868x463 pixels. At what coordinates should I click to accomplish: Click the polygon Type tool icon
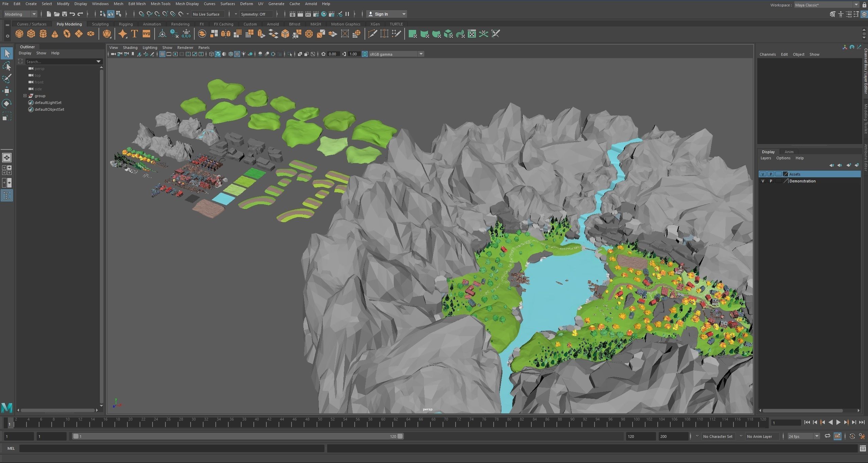click(134, 34)
